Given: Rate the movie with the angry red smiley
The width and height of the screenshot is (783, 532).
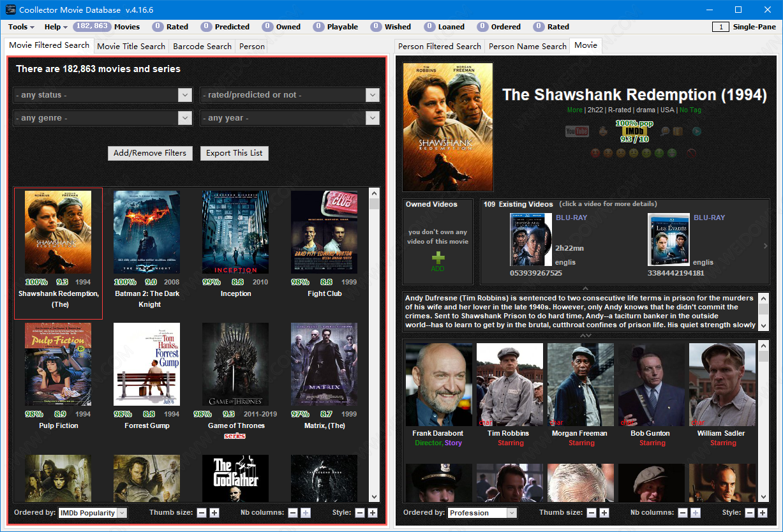Looking at the screenshot, I should pos(595,153).
